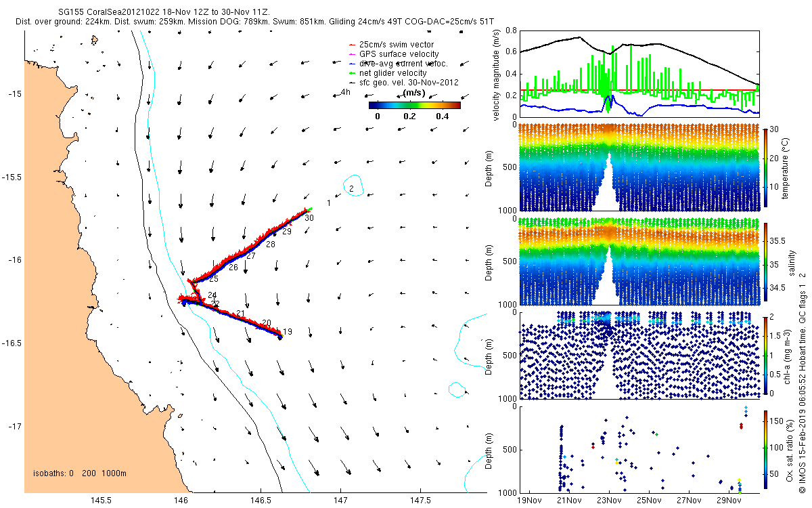The height and width of the screenshot is (508, 812).
Task: Click day marker 29 on the glider track
Action: pyautogui.click(x=287, y=232)
